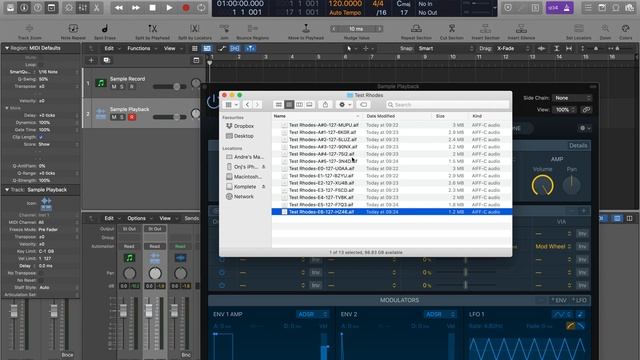Solo the Sample Record track
The height and width of the screenshot is (360, 640).
pyautogui.click(x=122, y=87)
